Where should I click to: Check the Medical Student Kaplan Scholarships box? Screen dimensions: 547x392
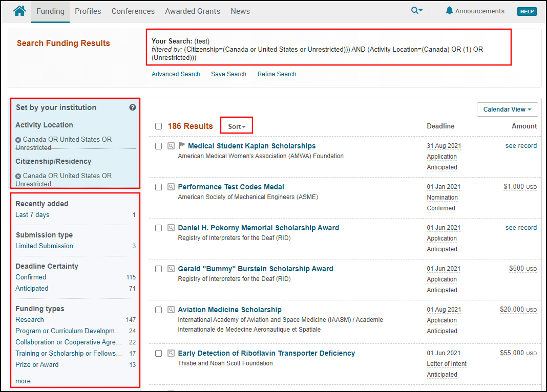[159, 146]
